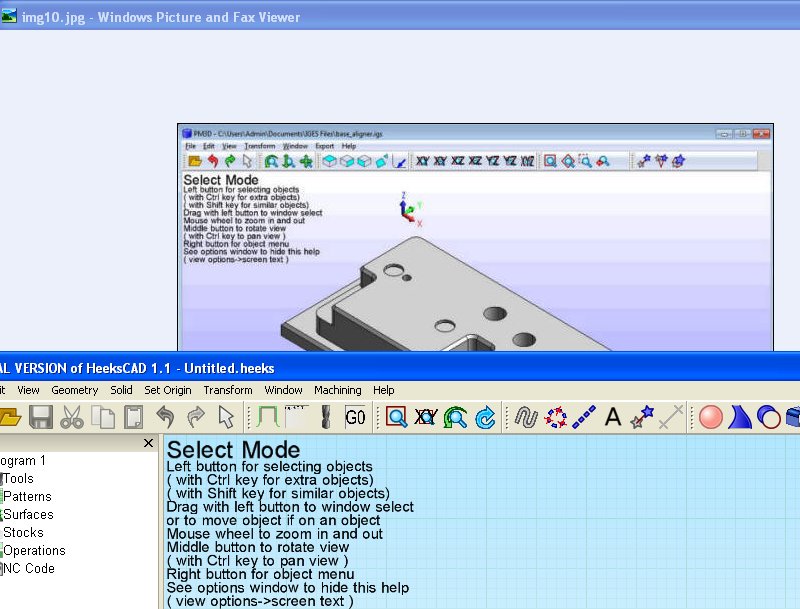Click the XYZ axis gizmo in PM3D
Image resolution: width=800 pixels, height=609 pixels.
point(410,209)
